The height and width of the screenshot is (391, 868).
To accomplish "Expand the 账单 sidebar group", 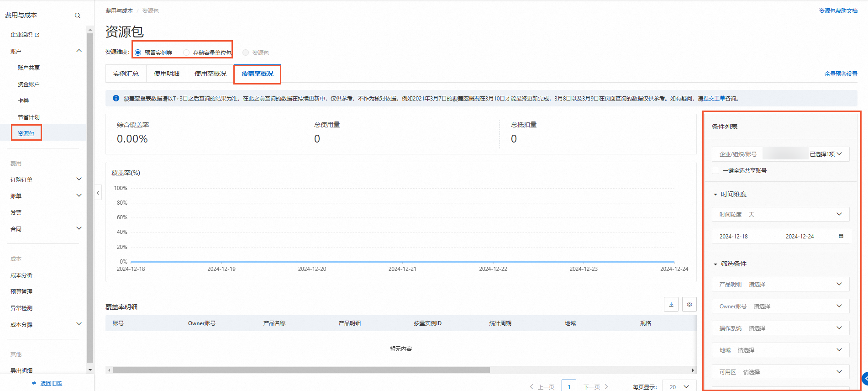I will [79, 196].
